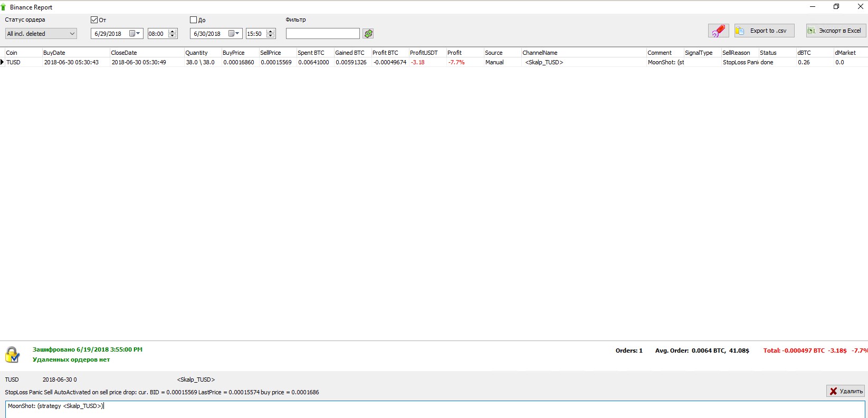Click the 'Удаленных ордеров нет' status text
868x418 pixels.
coord(71,359)
